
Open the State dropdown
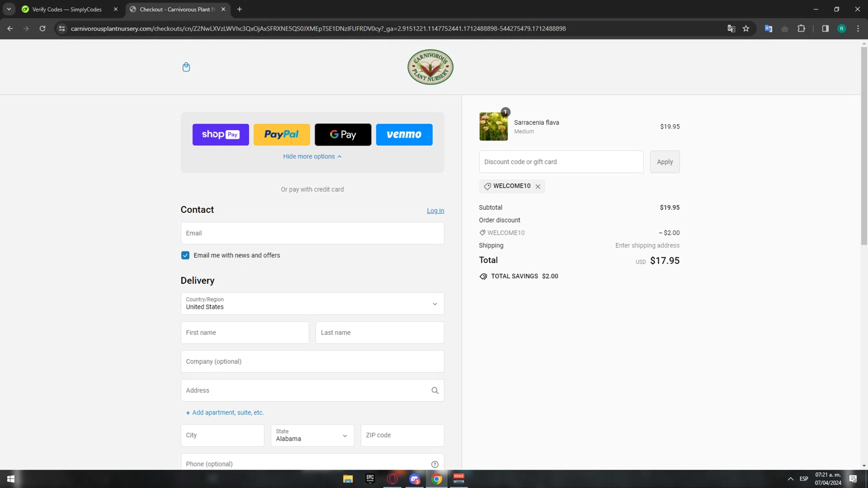(312, 435)
